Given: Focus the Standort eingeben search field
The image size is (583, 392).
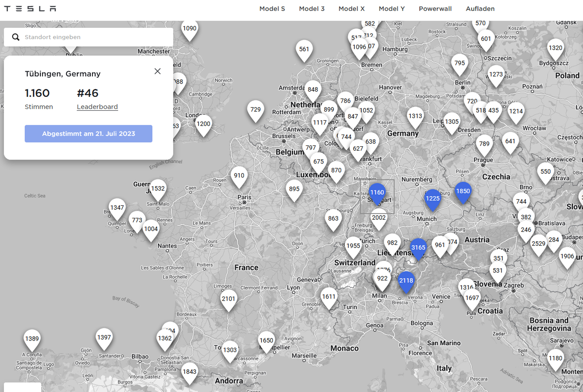Looking at the screenshot, I should pos(88,37).
